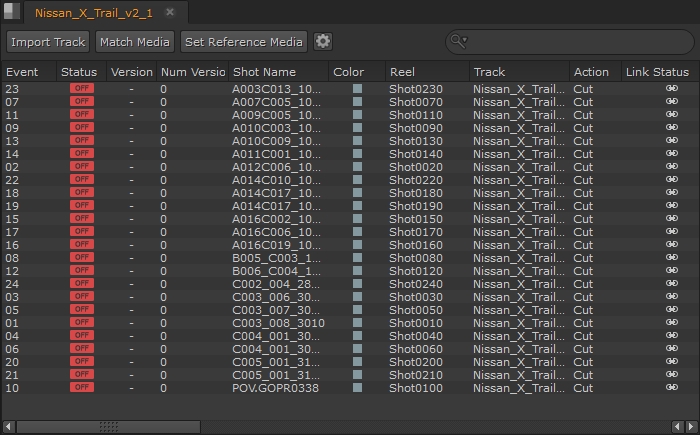The height and width of the screenshot is (435, 700).
Task: Click the link status icon for event 08
Action: click(x=672, y=258)
